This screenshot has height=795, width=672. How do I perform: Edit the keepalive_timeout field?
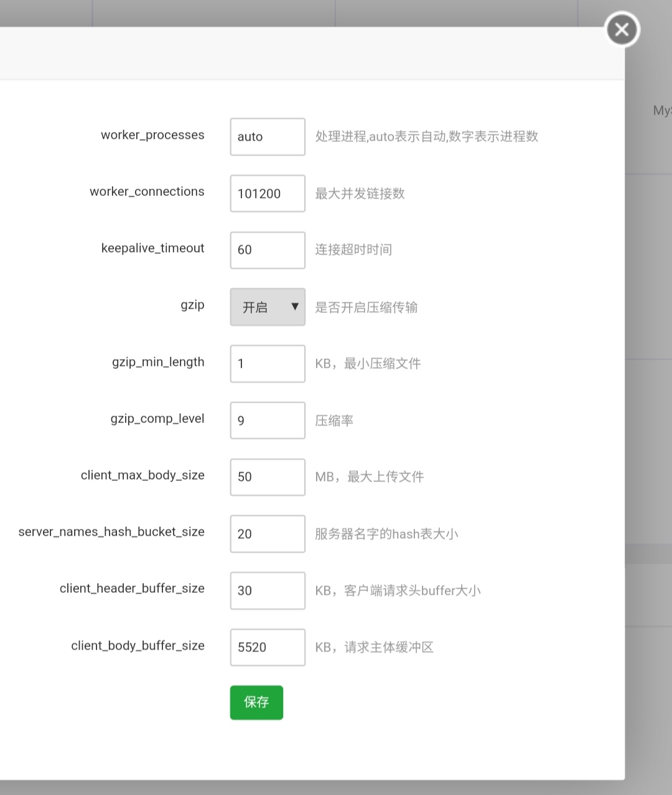pyautogui.click(x=268, y=250)
